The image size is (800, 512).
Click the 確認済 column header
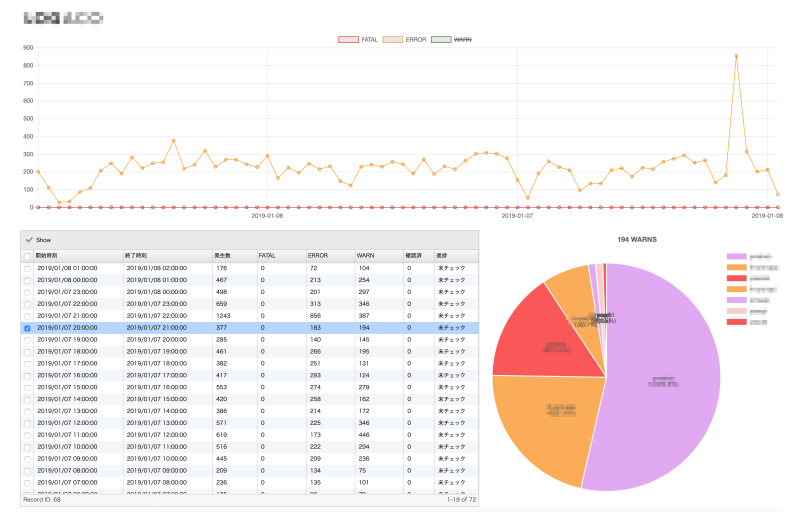point(415,257)
